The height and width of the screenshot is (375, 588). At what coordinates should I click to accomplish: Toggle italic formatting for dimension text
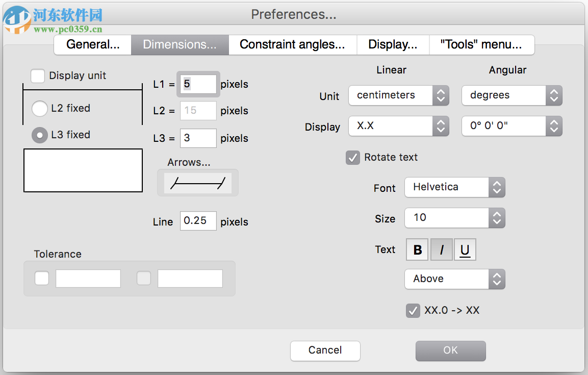441,249
